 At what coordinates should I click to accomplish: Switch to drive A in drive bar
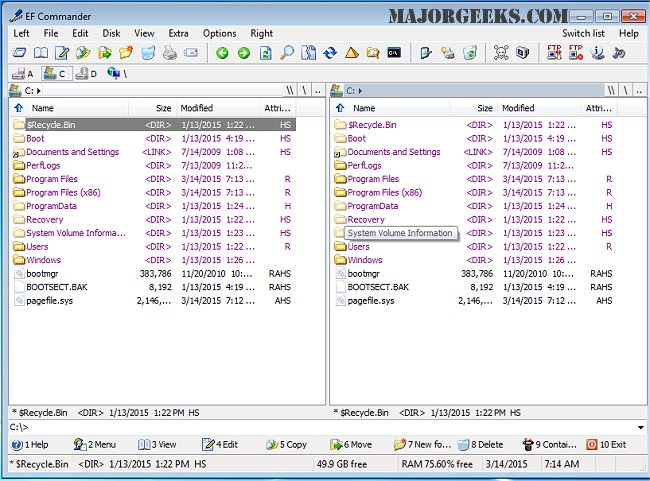pyautogui.click(x=22, y=73)
